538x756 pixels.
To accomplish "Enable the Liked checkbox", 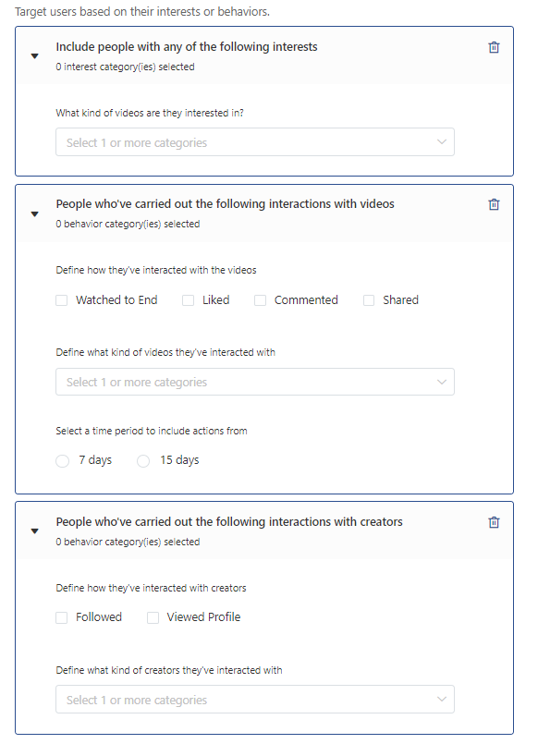I will [188, 300].
